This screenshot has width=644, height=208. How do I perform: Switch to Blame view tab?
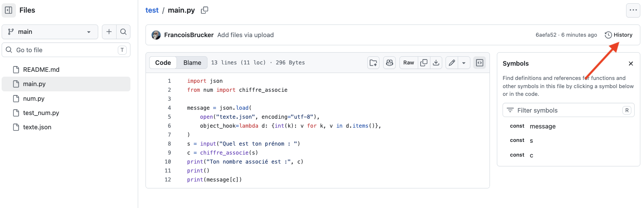click(192, 62)
